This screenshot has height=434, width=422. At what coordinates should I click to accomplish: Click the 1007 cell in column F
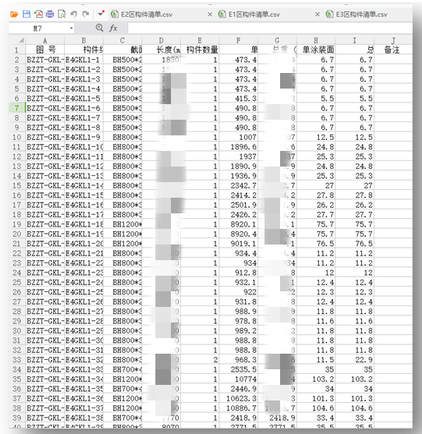coord(238,137)
